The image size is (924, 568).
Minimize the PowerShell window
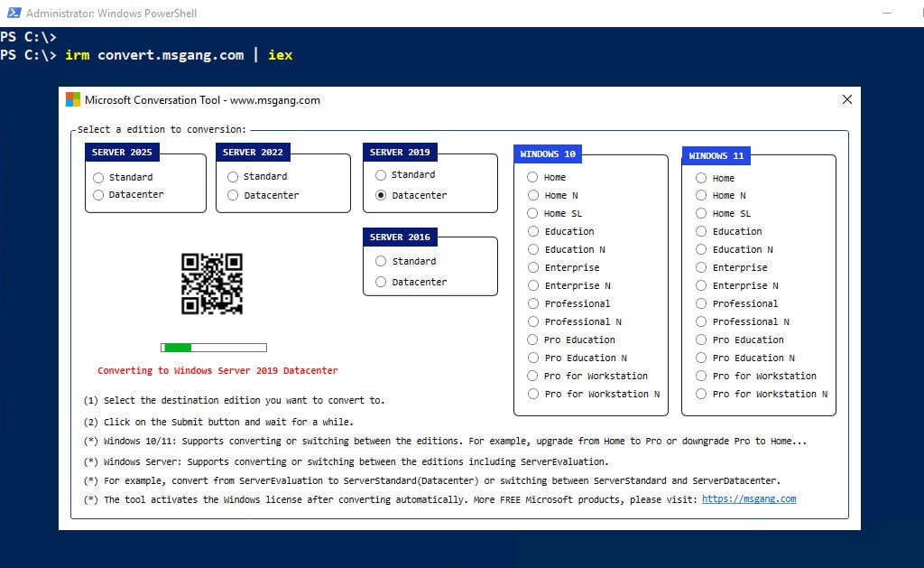[887, 13]
